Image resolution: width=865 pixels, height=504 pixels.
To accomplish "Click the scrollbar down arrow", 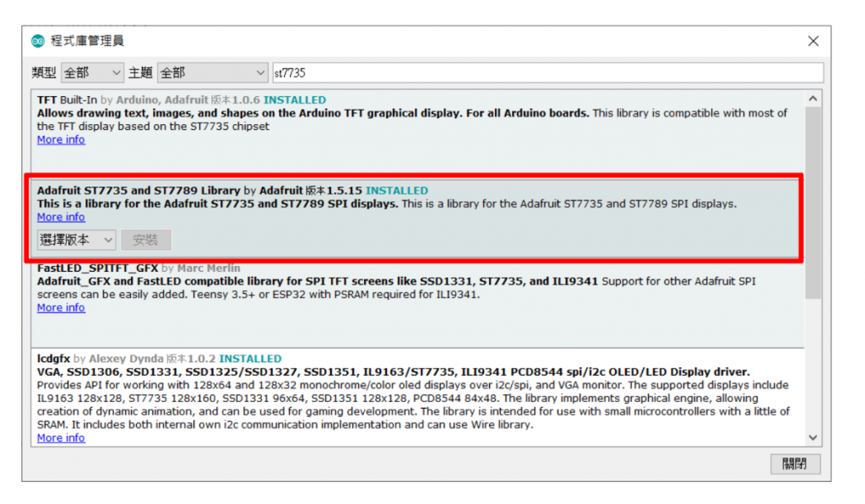I will pos(813,438).
